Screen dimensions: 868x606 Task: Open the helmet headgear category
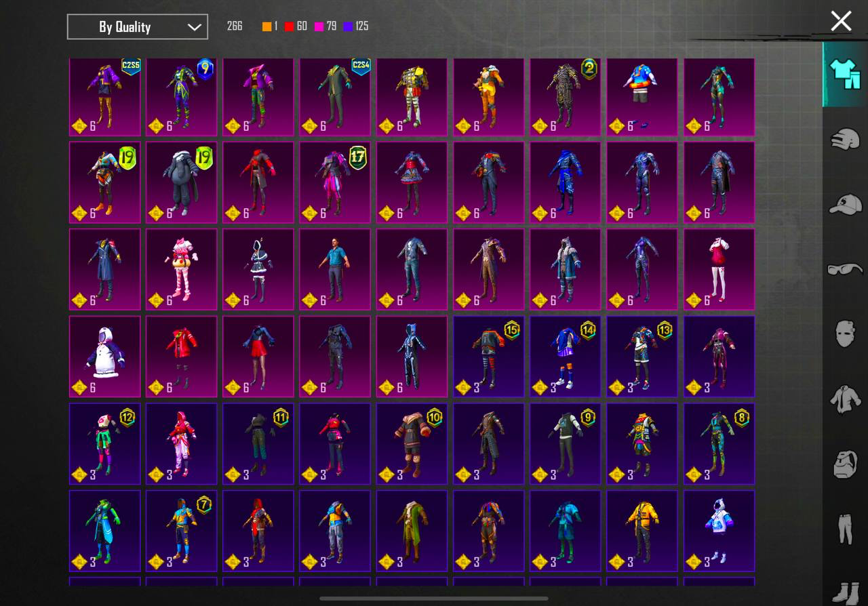click(x=845, y=139)
